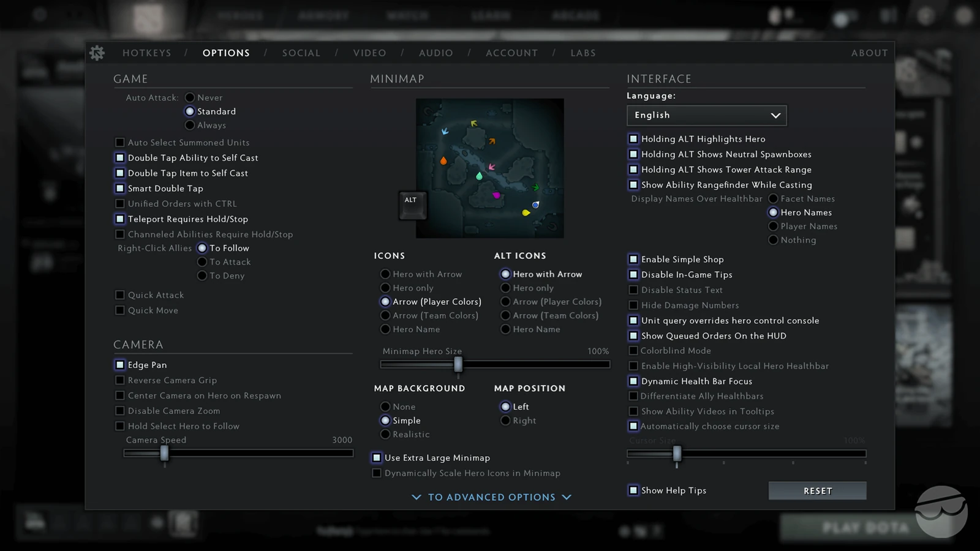The width and height of the screenshot is (980, 551).
Task: Select the Options tab
Action: click(226, 53)
